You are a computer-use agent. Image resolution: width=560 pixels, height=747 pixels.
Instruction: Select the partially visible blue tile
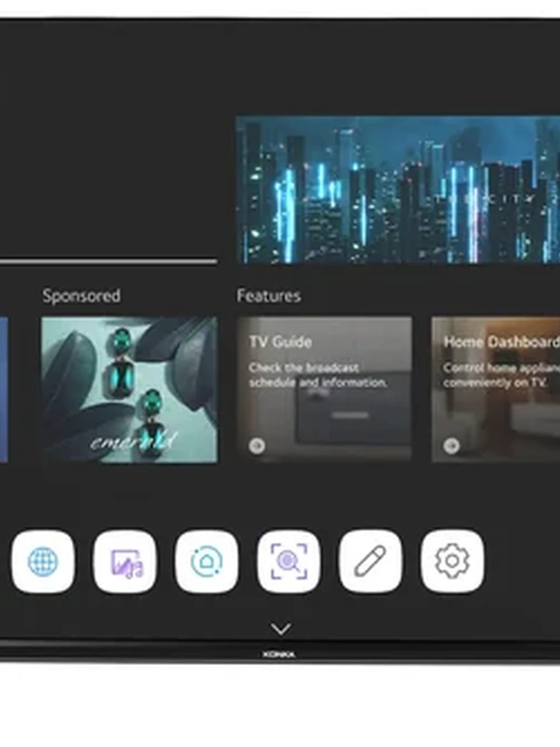click(x=4, y=390)
